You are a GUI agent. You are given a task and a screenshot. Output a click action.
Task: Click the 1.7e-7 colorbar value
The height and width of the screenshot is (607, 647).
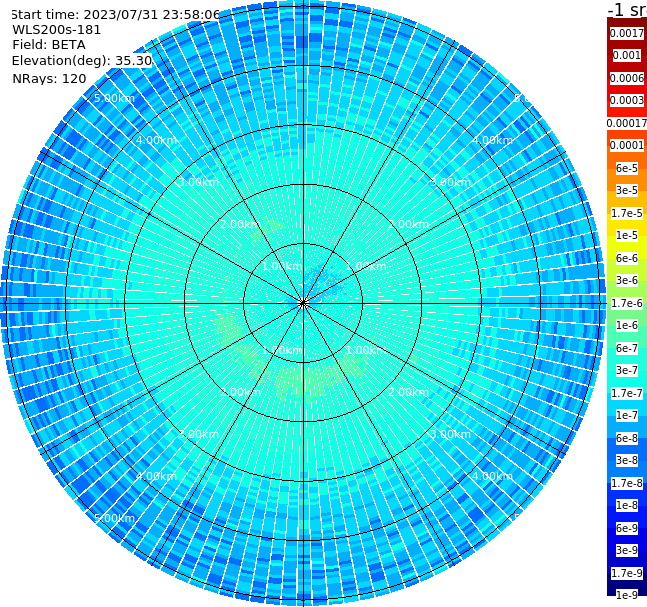click(627, 393)
